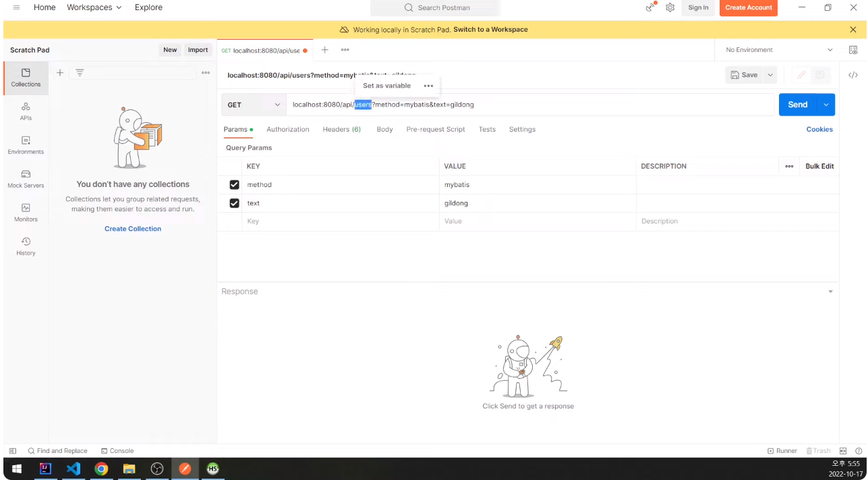Click Set as variable popup option

click(386, 86)
